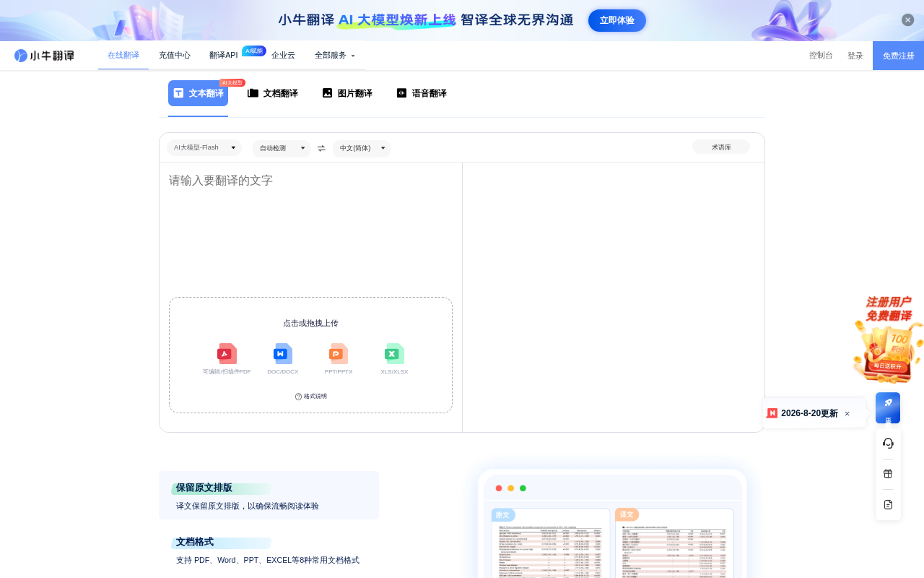Open the 2026-8-20更新 notification
924x578 pixels.
click(809, 413)
